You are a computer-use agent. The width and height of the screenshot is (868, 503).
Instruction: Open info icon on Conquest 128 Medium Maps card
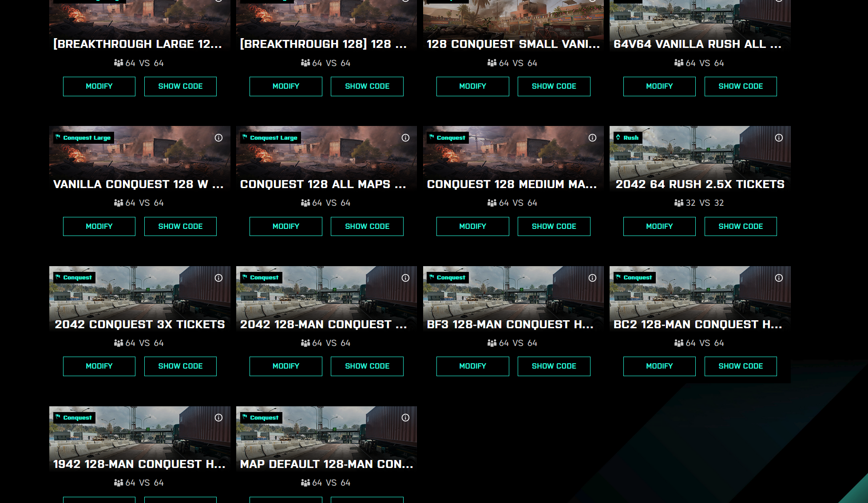(x=592, y=138)
